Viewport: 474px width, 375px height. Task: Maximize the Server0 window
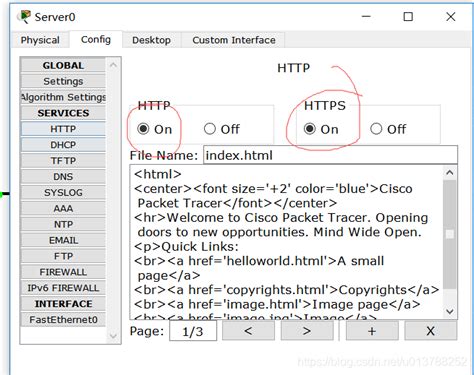[408, 17]
